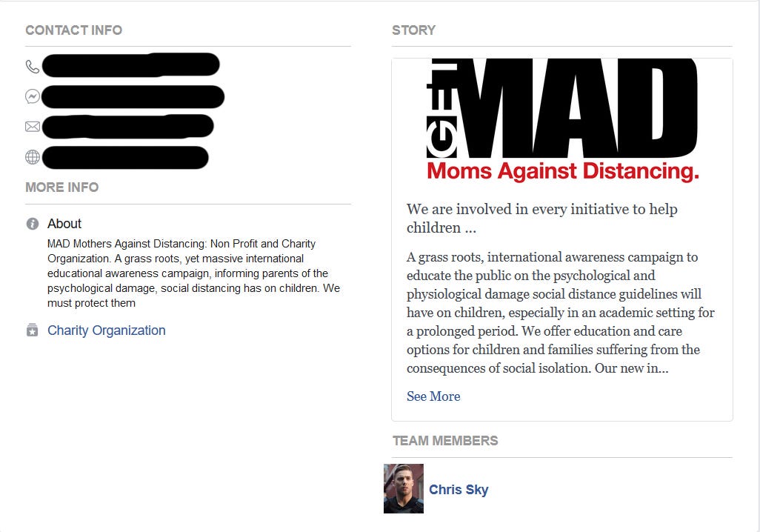This screenshot has width=760, height=532.
Task: Click the Moms Against Distancing red text
Action: (563, 171)
